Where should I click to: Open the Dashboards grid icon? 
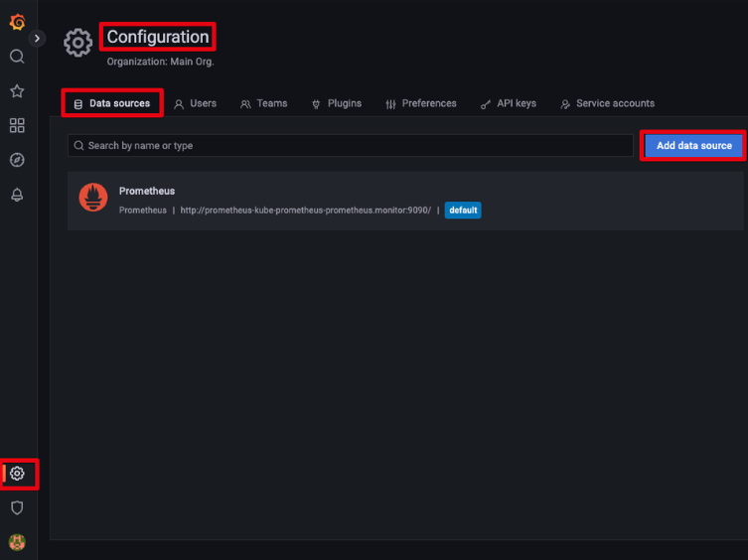17,125
